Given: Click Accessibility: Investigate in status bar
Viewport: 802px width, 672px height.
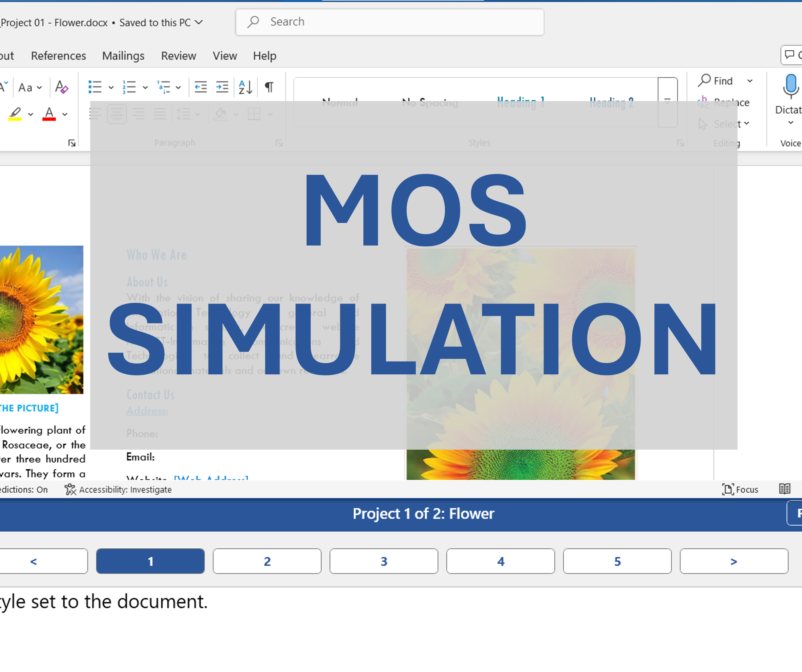Looking at the screenshot, I should [x=118, y=489].
